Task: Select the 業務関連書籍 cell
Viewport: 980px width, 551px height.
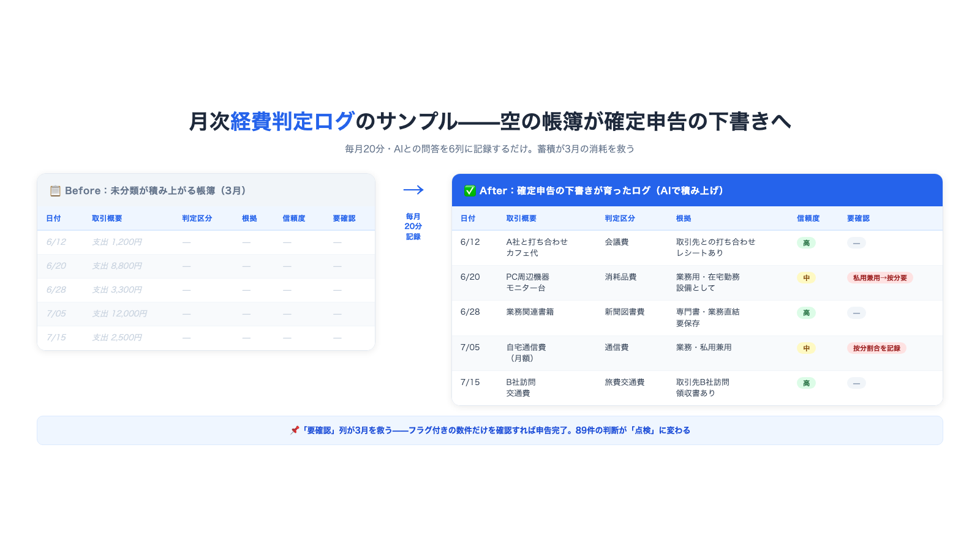Action: pos(530,312)
